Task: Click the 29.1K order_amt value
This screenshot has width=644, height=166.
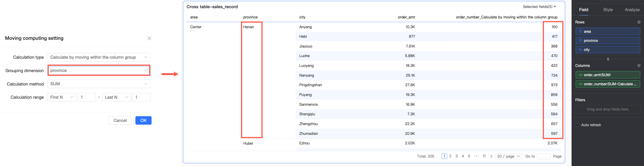Action: coord(410,75)
